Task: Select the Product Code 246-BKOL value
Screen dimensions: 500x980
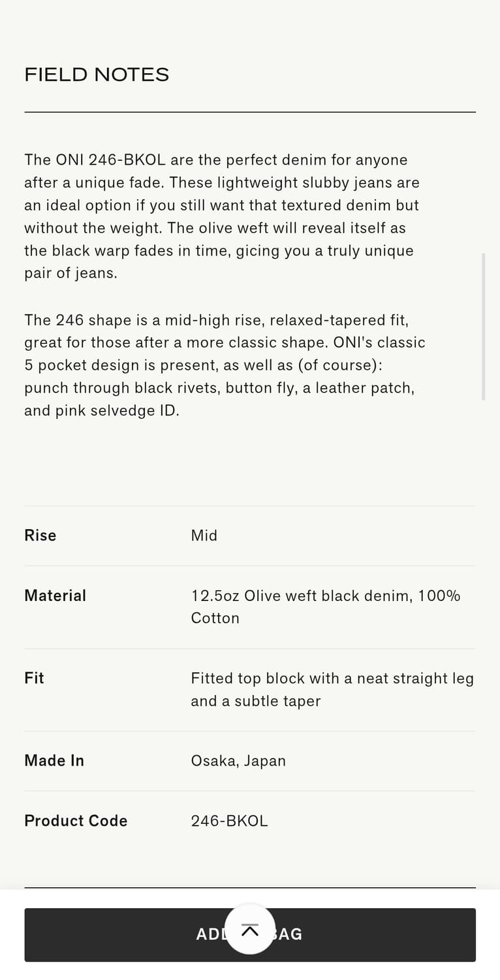Action: [x=229, y=821]
